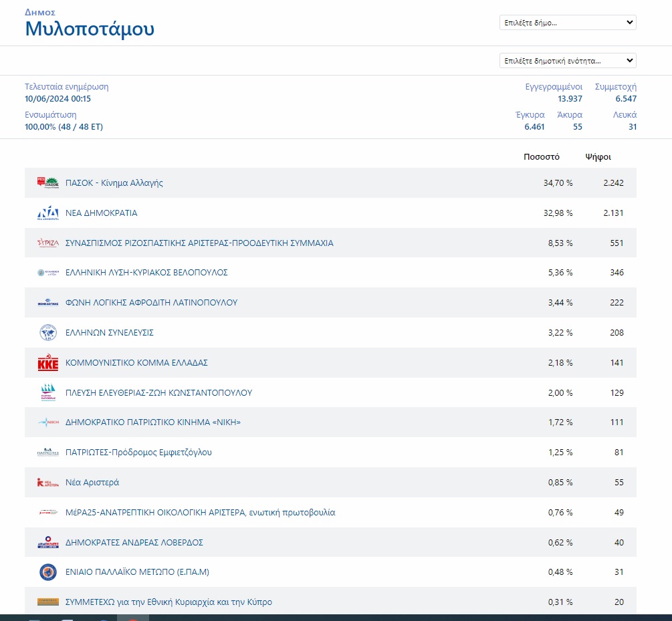The height and width of the screenshot is (621, 672).
Task: Click the ΠΑΤΡΙΩΤΕΣ party logo
Action: tap(48, 452)
